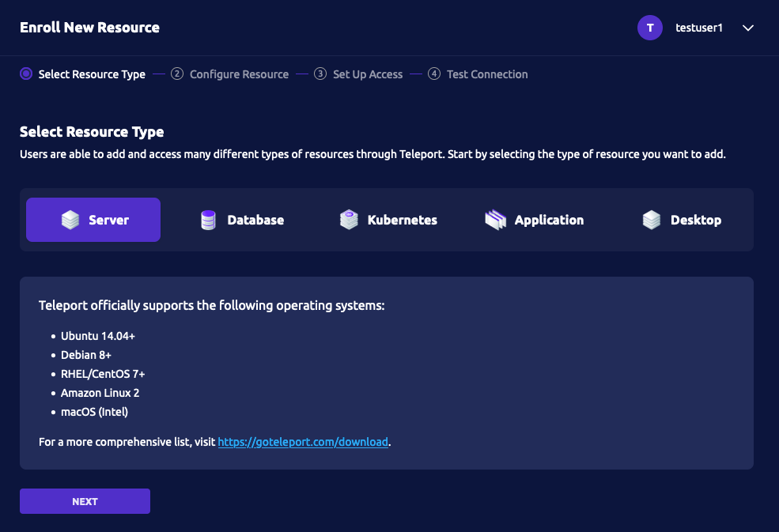Open the goteleport.com/download link
Screen dimensions: 779x532
(303, 442)
